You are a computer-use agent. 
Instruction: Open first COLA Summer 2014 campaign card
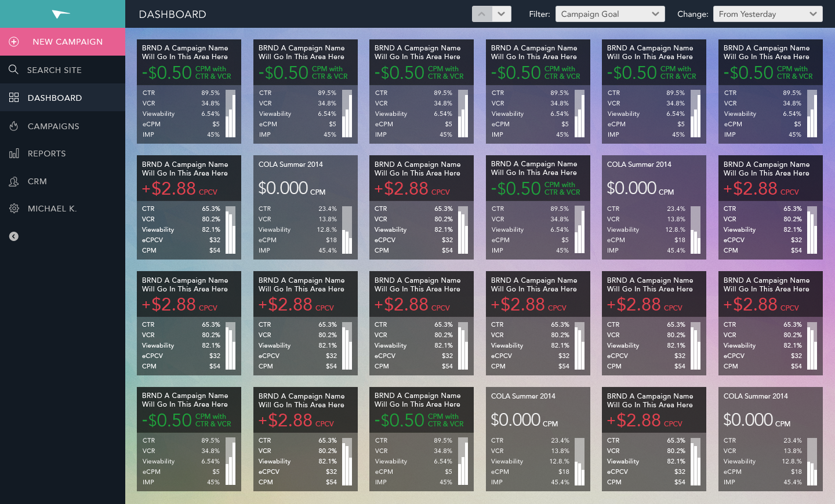(x=306, y=207)
